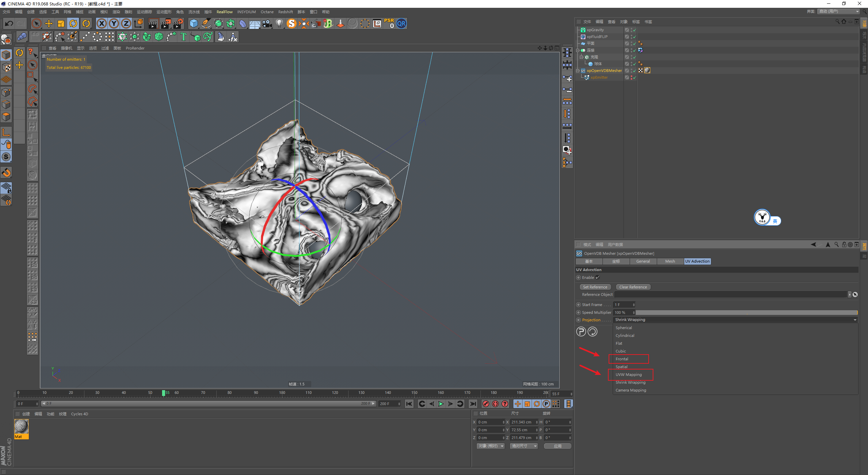Add a Cube primitive object

(x=194, y=23)
